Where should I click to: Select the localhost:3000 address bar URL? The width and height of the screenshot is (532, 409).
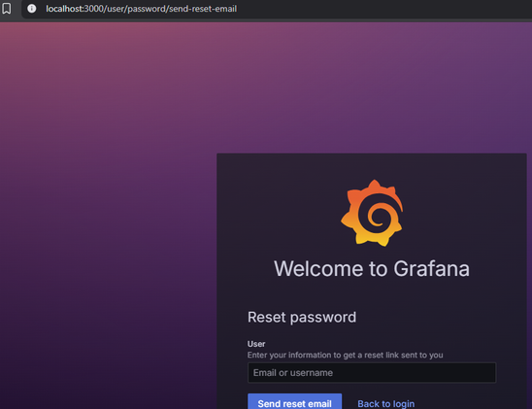click(x=141, y=9)
